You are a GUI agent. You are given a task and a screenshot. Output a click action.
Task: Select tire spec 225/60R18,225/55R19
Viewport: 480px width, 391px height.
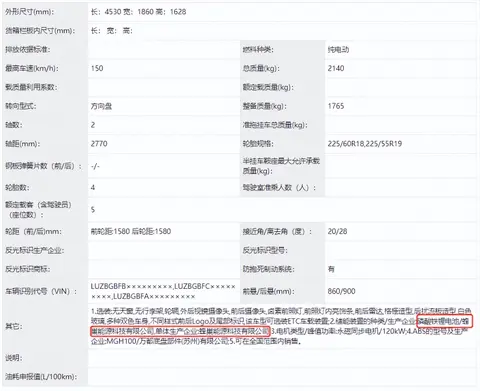(365, 144)
